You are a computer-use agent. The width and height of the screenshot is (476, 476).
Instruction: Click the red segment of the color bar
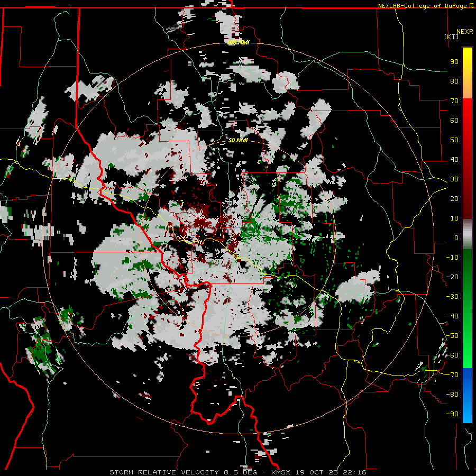point(467,158)
